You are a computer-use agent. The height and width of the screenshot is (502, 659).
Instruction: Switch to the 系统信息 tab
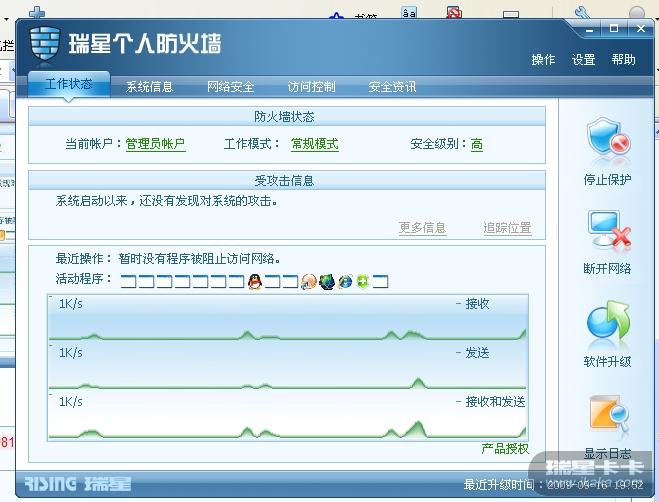[x=150, y=87]
